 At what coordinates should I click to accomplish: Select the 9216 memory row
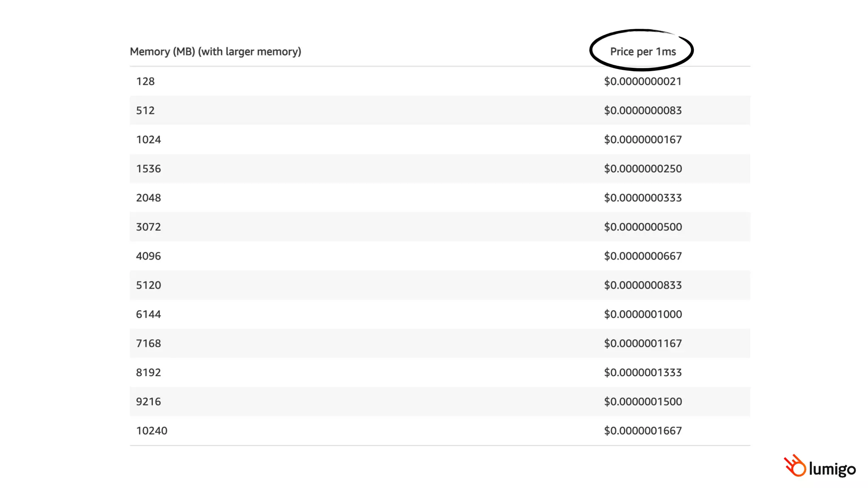click(148, 402)
